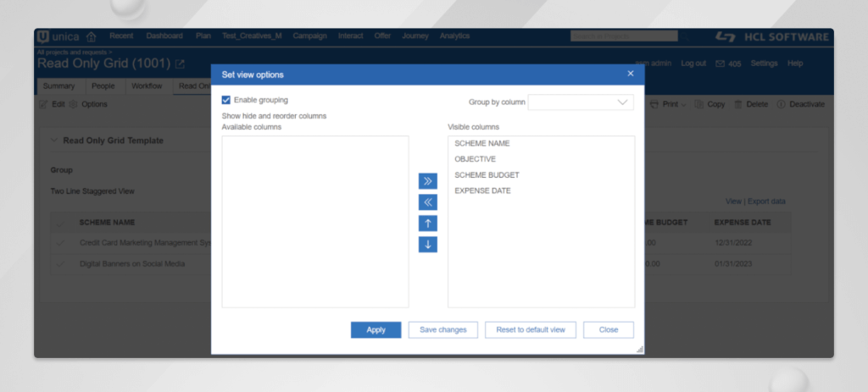Toggle the checkmark in Credit Card row

click(61, 243)
